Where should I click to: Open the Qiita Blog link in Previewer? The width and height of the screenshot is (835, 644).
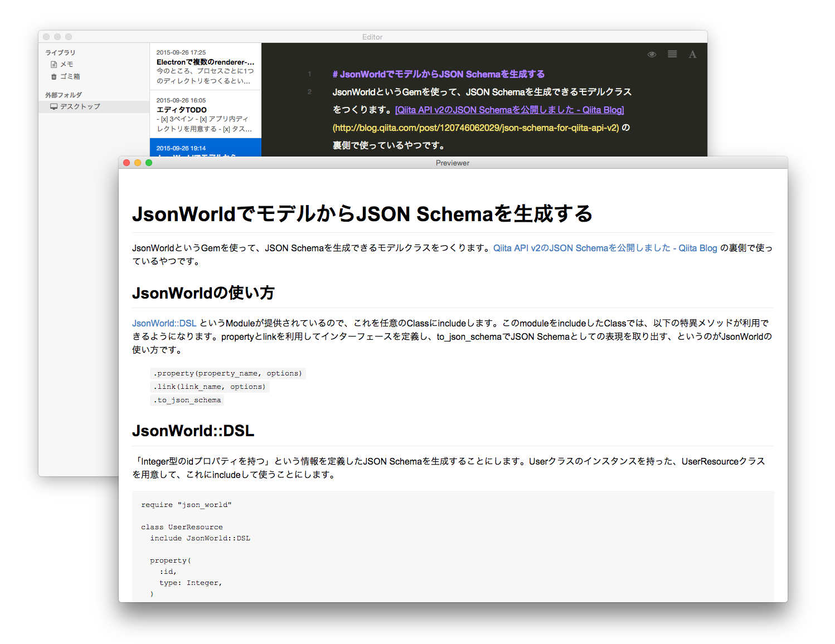point(605,248)
